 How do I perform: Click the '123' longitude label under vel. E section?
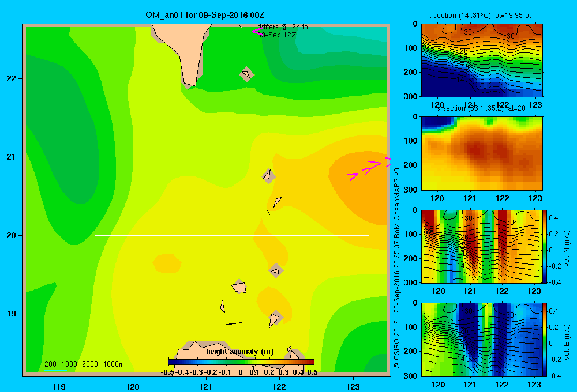(534, 385)
